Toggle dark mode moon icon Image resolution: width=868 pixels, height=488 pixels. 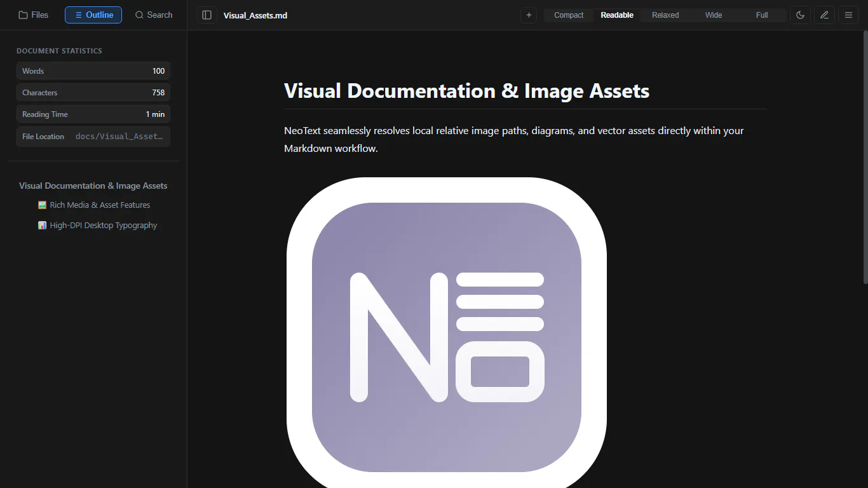800,15
